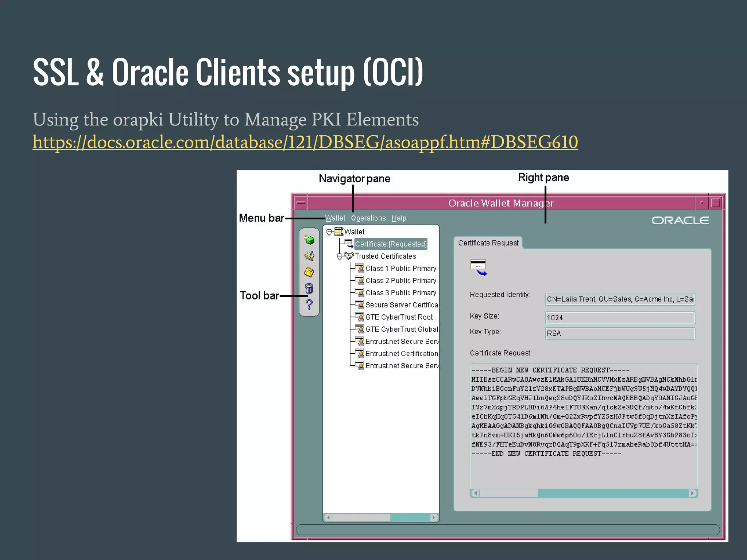Click the Key Size label
The width and height of the screenshot is (747, 560).
(484, 316)
